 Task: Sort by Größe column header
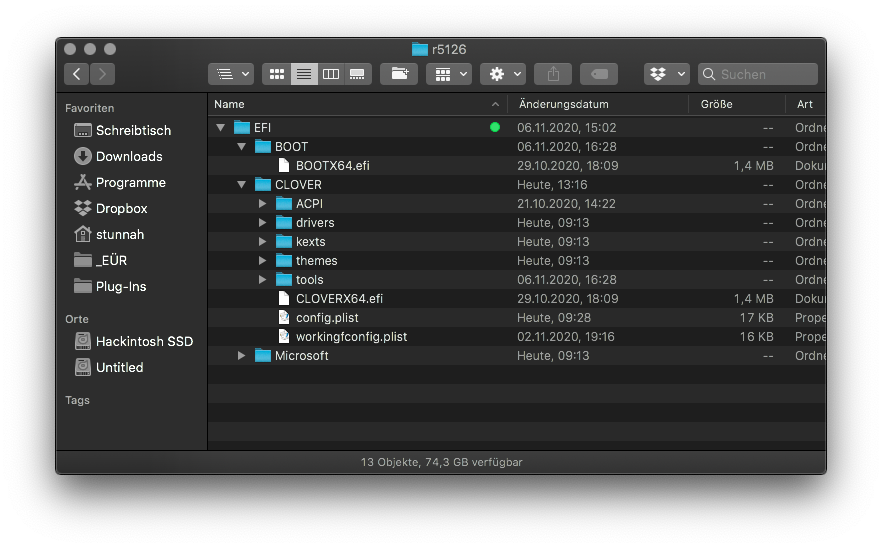coord(737,104)
